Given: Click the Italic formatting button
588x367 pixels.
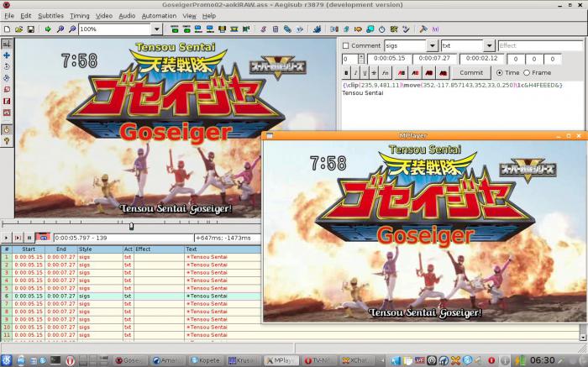Looking at the screenshot, I should pyautogui.click(x=355, y=73).
